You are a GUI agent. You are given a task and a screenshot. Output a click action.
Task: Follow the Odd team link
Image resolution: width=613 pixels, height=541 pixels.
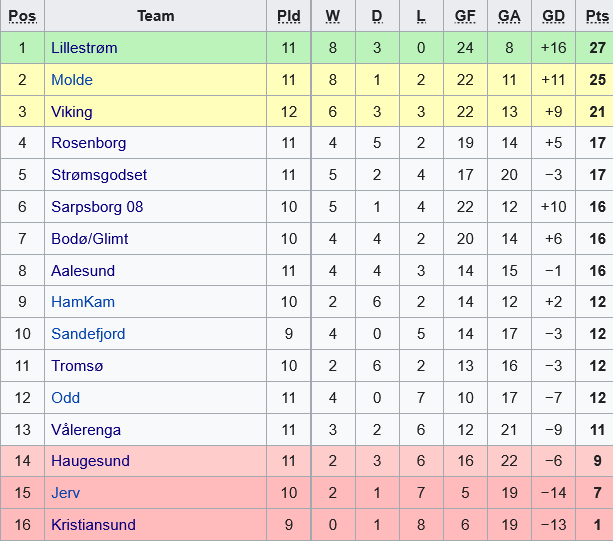(66, 398)
